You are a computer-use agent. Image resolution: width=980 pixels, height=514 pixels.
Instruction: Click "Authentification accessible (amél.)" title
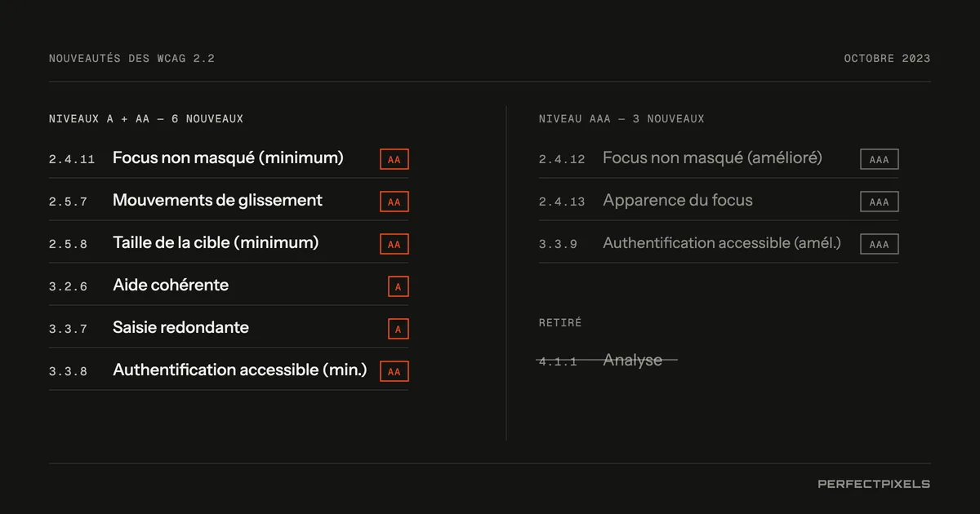[722, 243]
